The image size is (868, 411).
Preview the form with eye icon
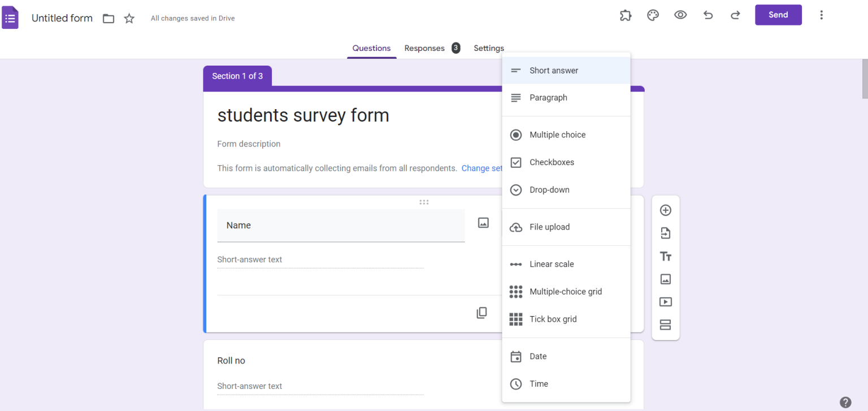(680, 15)
